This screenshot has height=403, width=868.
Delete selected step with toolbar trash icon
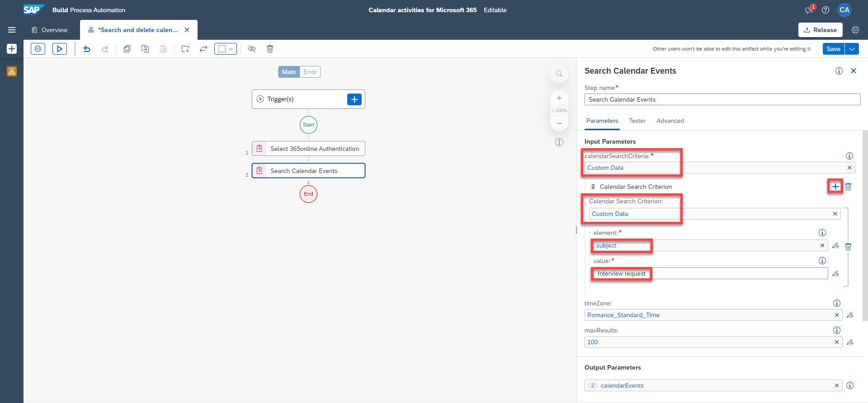tap(270, 49)
